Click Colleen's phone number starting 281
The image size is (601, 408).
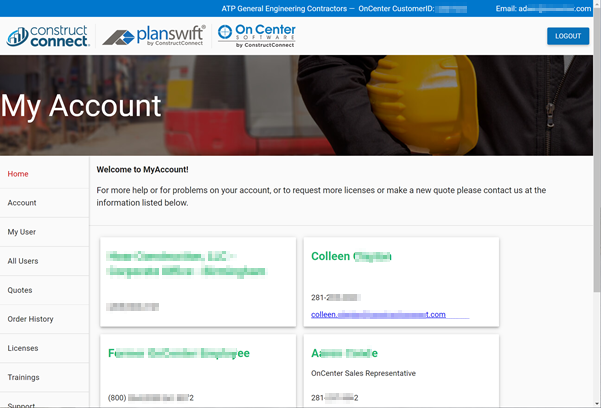pos(335,298)
